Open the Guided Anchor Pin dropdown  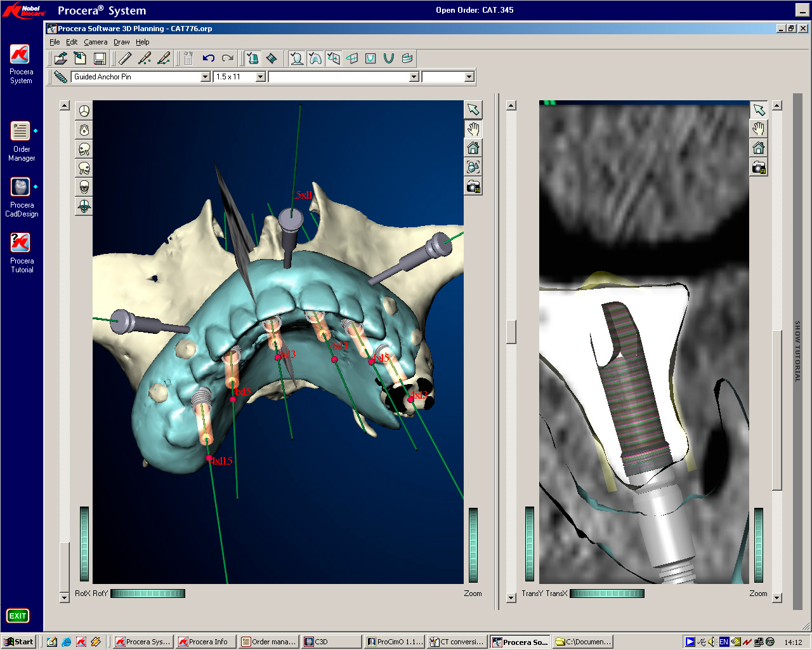[205, 77]
